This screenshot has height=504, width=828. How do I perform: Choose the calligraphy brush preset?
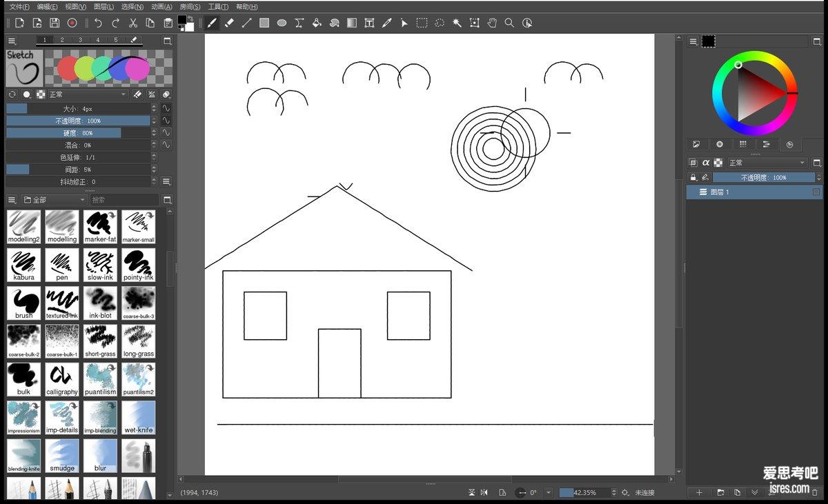click(62, 379)
